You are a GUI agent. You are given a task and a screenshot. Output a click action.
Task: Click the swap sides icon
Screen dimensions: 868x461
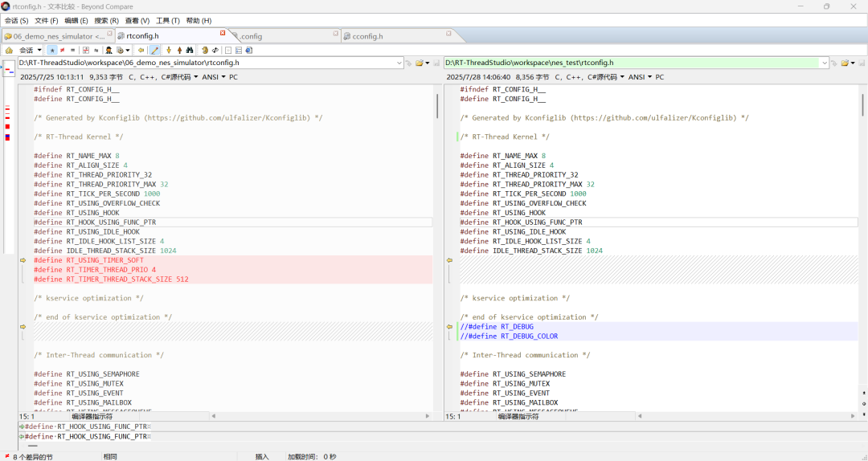pyautogui.click(x=215, y=50)
